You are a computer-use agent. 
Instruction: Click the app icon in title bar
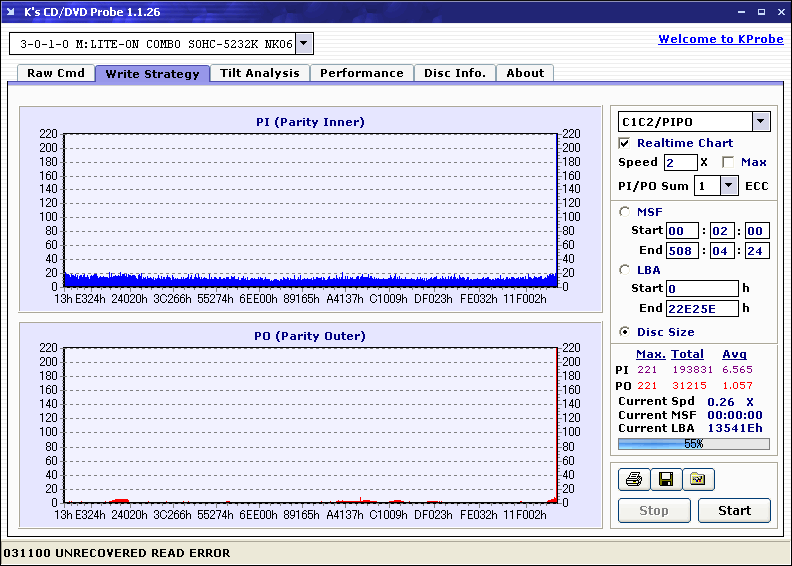11,12
